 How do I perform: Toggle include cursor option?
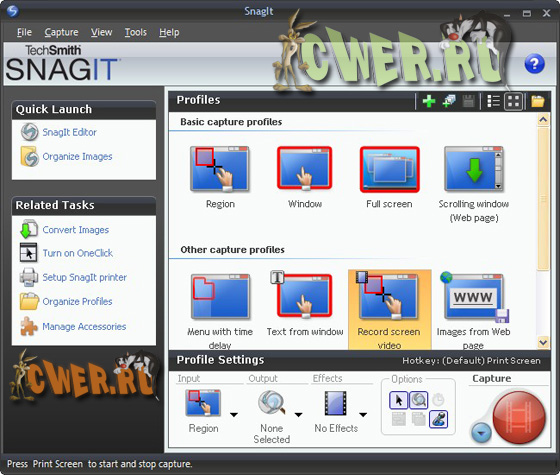tap(399, 400)
